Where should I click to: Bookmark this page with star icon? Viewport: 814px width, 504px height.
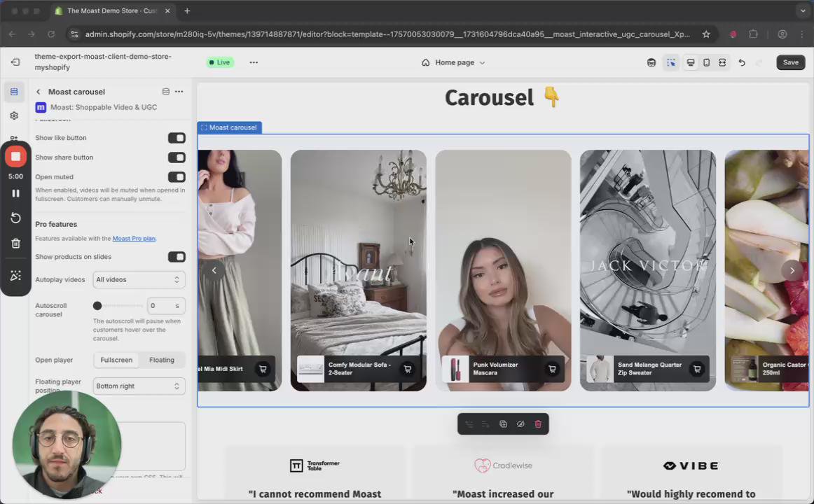pyautogui.click(x=706, y=34)
